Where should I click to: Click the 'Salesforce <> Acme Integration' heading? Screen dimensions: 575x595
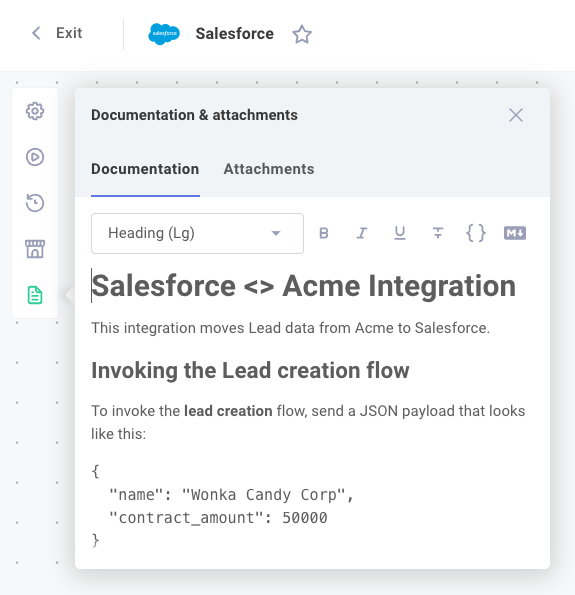point(304,286)
